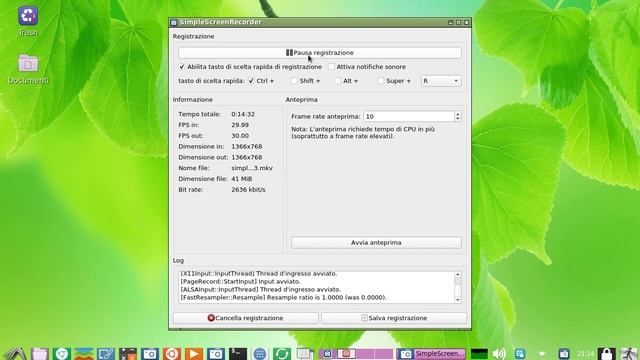The image size is (640, 360).
Task: Open the Trash desktop icon
Action: pyautogui.click(x=28, y=16)
